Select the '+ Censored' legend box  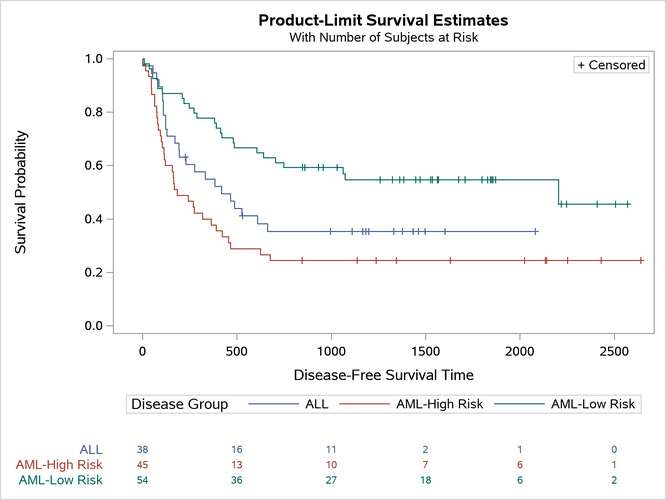click(611, 65)
